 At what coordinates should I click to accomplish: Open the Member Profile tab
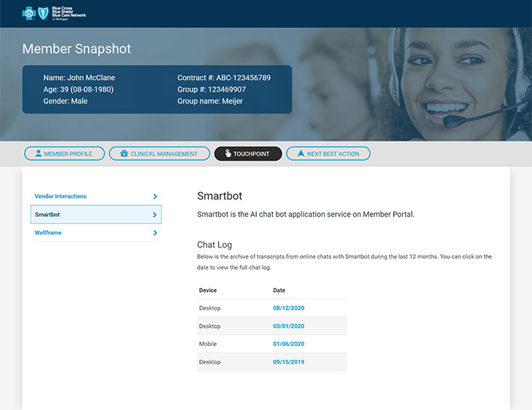pyautogui.click(x=65, y=153)
